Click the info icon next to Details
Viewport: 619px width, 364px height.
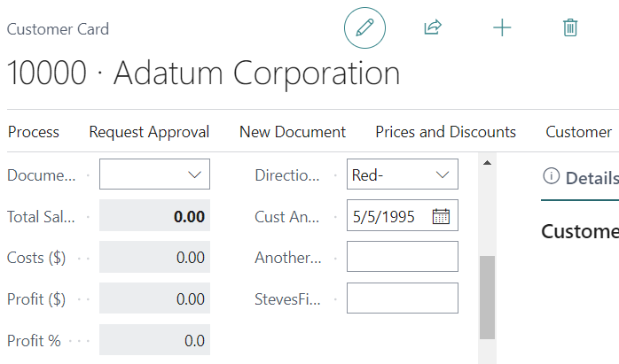551,176
